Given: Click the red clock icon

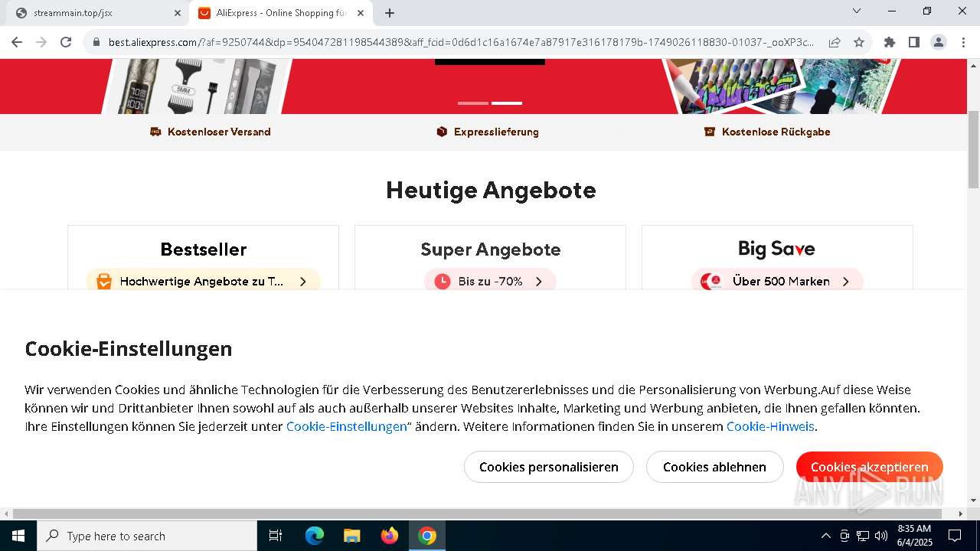Looking at the screenshot, I should click(x=443, y=282).
